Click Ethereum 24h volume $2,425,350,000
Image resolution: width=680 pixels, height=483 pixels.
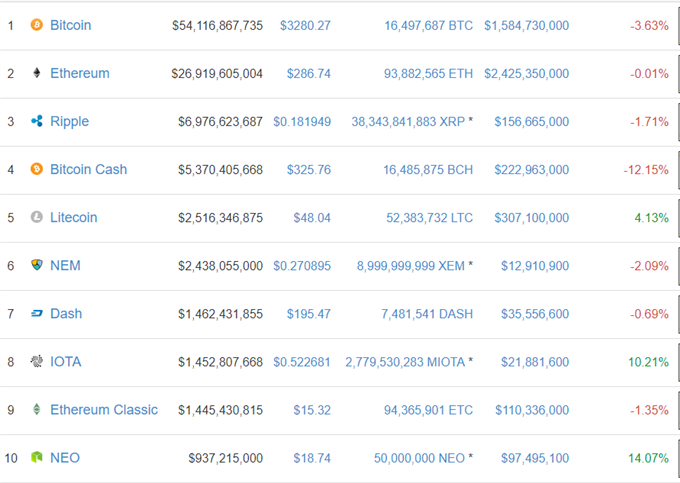pos(526,74)
